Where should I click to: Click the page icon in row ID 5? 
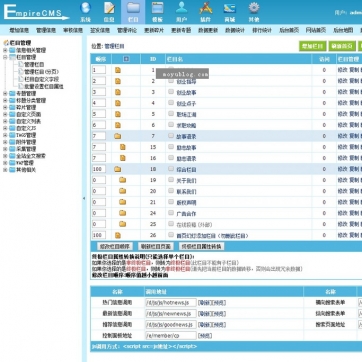pos(118,114)
